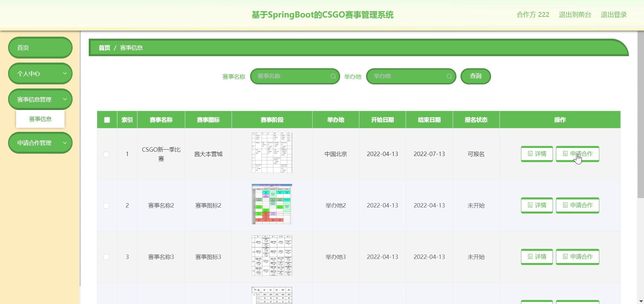Collapse the 赛事信息管理 menu chevron
Viewport: 644px width, 304px height.
click(65, 99)
